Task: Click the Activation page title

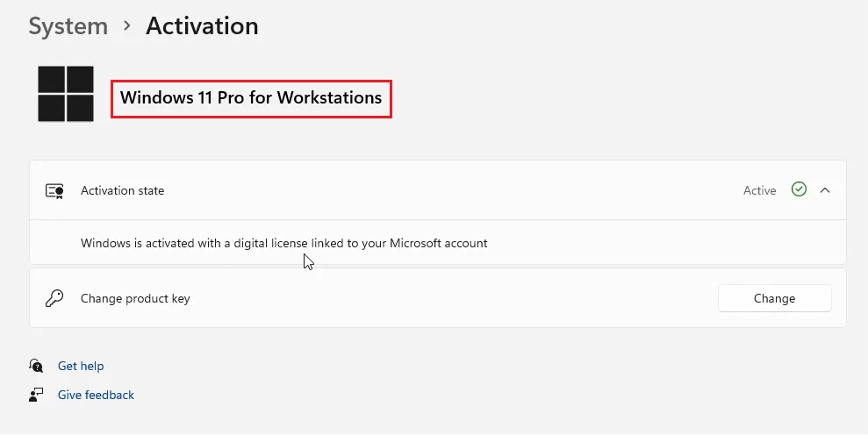Action: (x=202, y=26)
